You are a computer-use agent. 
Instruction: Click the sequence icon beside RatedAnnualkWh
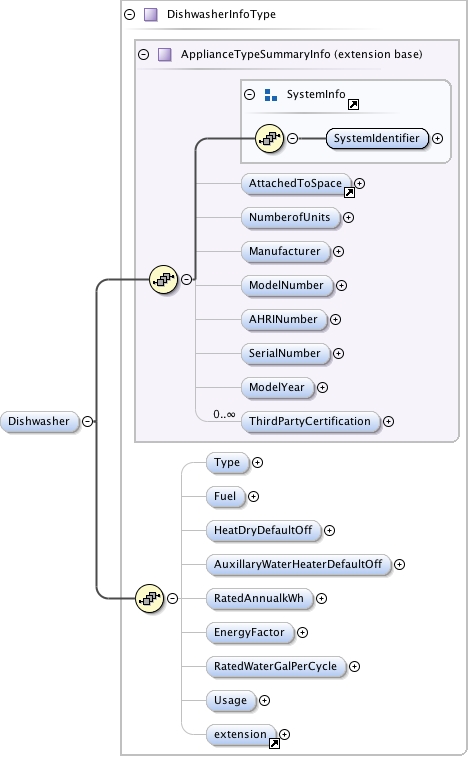150,599
